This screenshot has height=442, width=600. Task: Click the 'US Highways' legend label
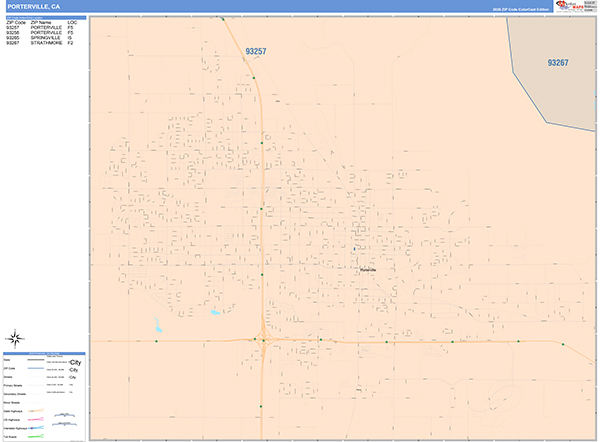point(11,420)
